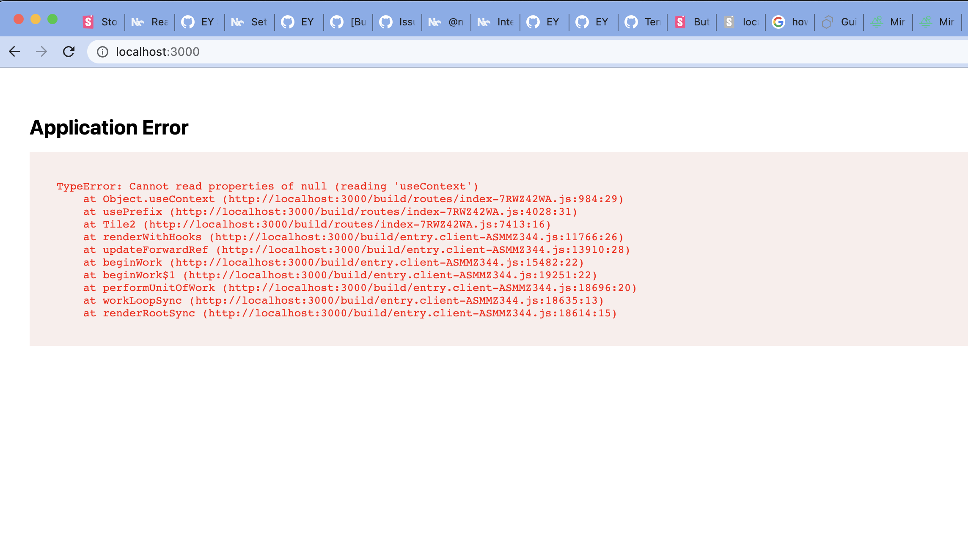Click the Application Error heading

coord(109,128)
